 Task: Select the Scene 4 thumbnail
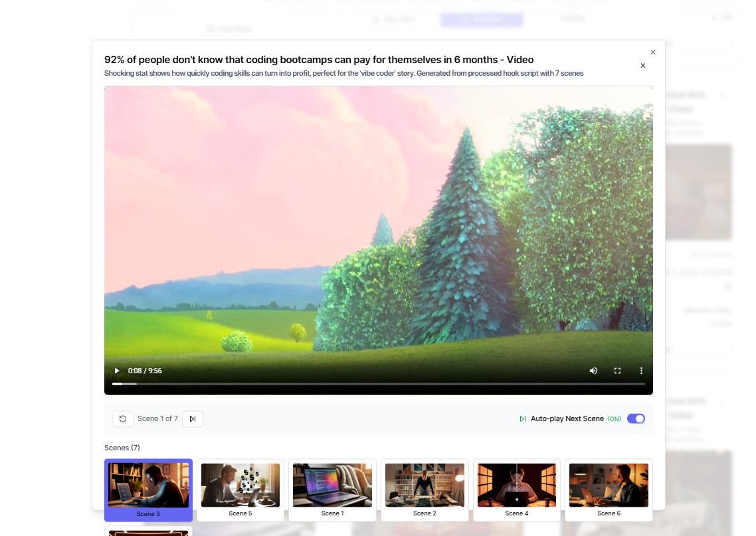516,484
